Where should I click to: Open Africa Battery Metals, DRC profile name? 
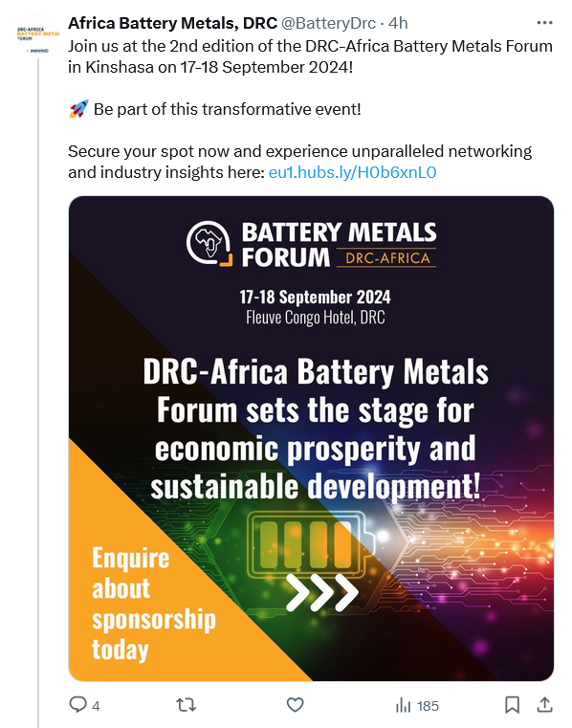click(x=172, y=23)
